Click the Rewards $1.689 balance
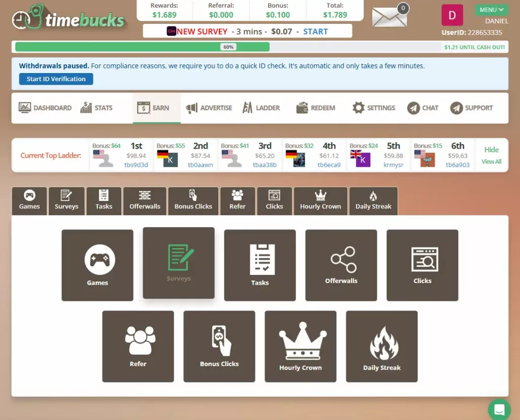The width and height of the screenshot is (520, 420). [164, 15]
